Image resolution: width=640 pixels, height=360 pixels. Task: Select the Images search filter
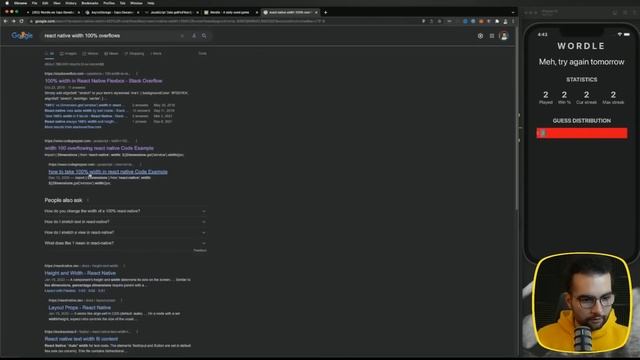[68, 53]
